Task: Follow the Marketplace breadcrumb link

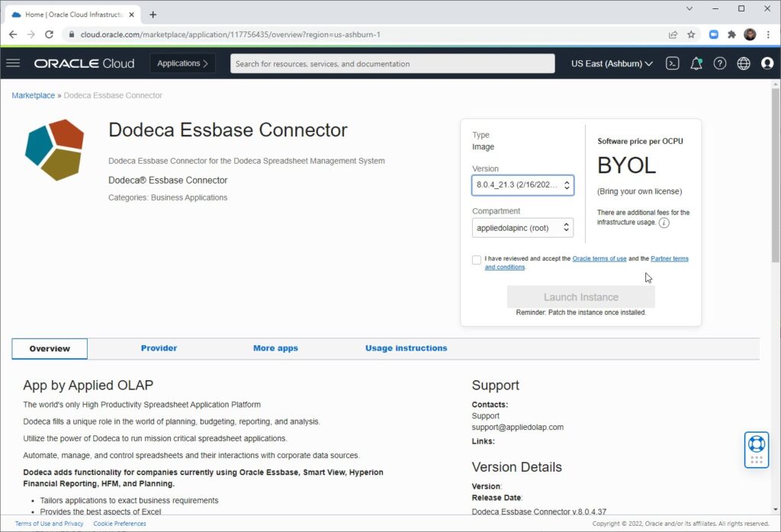Action: coord(34,95)
